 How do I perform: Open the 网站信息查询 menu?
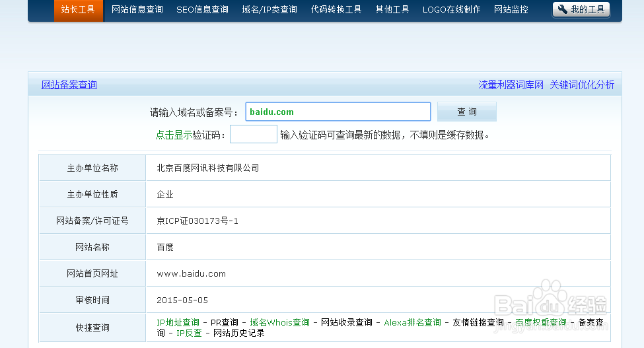pyautogui.click(x=137, y=9)
